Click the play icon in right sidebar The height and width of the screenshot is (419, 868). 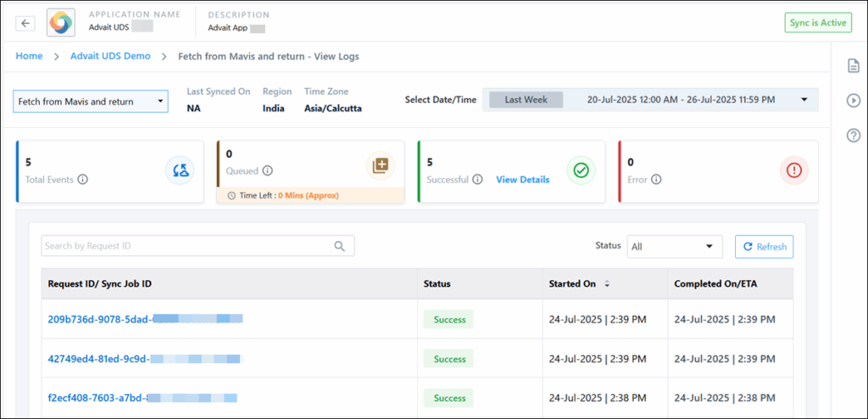[x=854, y=100]
